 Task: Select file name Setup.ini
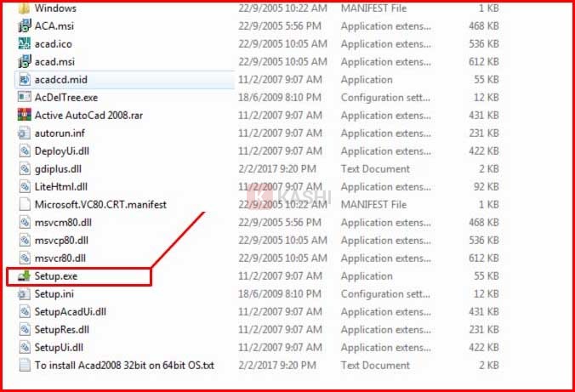[x=54, y=293]
